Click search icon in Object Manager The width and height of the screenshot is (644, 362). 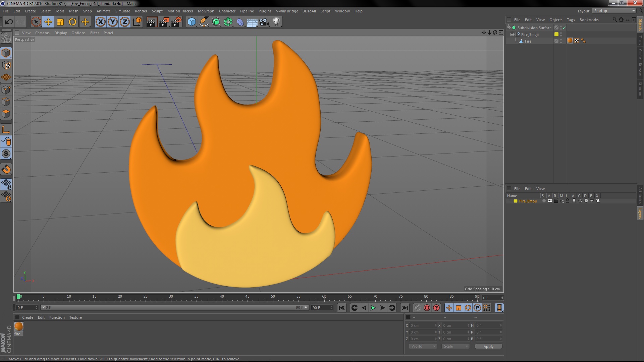click(x=615, y=19)
